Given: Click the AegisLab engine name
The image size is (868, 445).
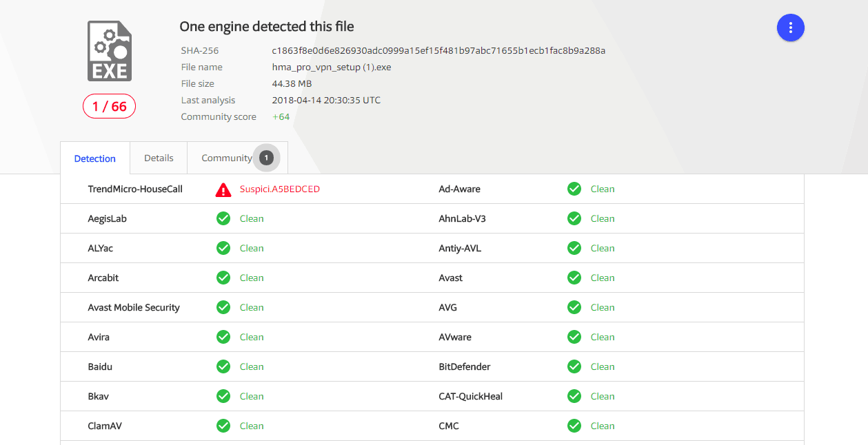Looking at the screenshot, I should point(108,218).
